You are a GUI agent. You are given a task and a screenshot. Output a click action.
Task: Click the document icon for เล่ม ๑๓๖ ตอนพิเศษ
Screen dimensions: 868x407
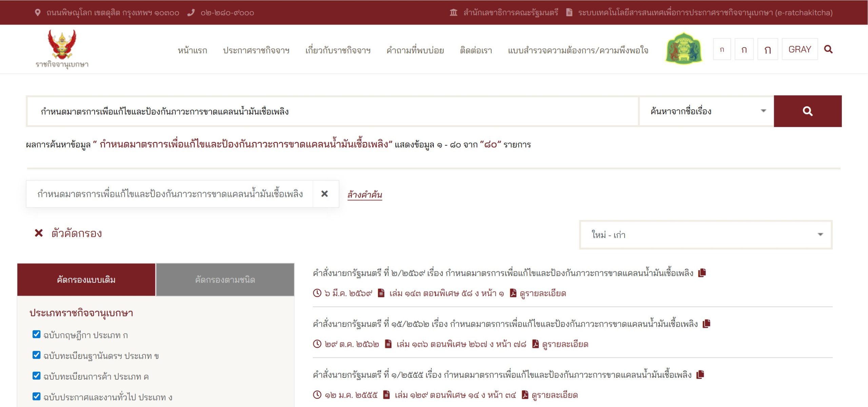coord(388,344)
